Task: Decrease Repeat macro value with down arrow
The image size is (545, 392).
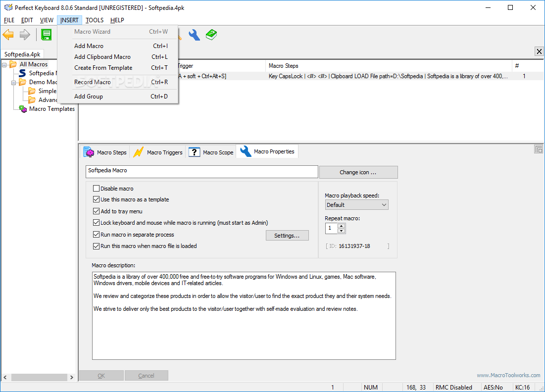Action: 342,231
